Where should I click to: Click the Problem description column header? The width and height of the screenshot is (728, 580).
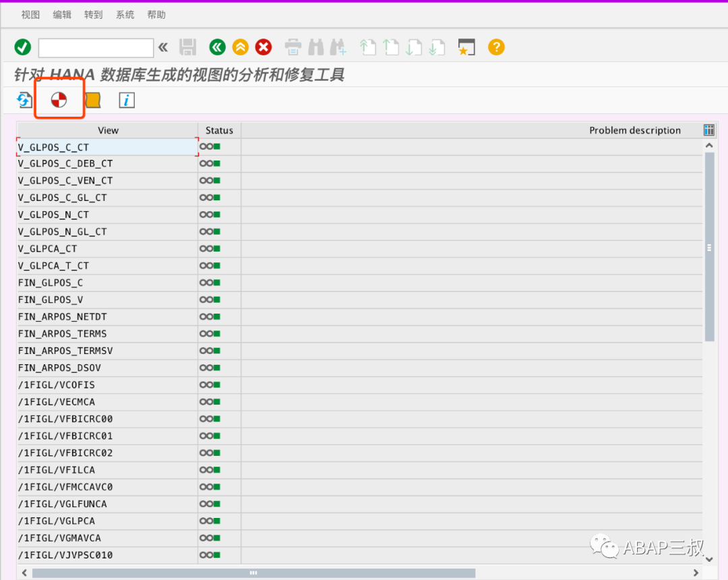(x=635, y=130)
